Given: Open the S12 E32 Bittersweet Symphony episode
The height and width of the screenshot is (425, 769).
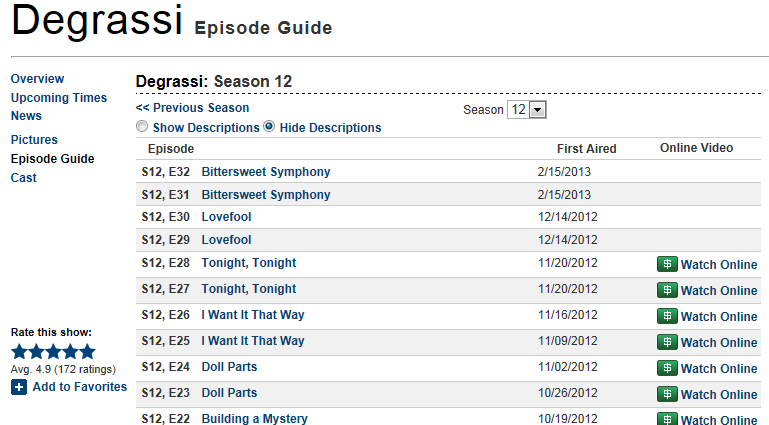Looking at the screenshot, I should point(266,172).
